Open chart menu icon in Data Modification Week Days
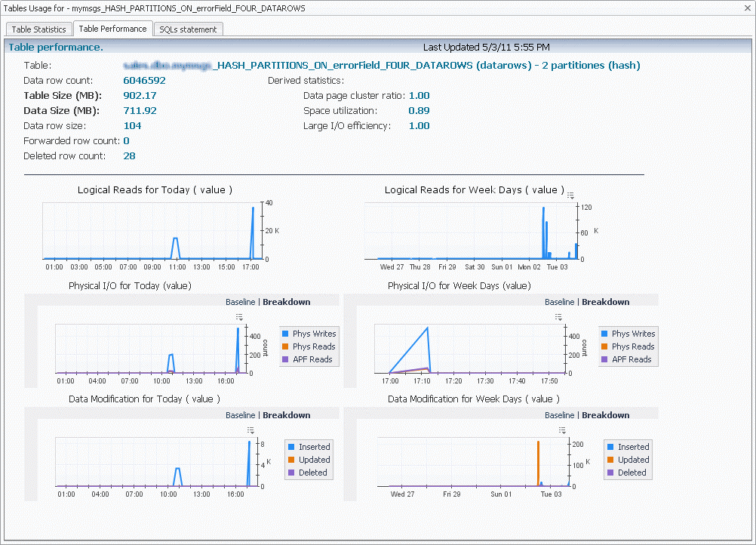The height and width of the screenshot is (545, 756). pos(562,430)
